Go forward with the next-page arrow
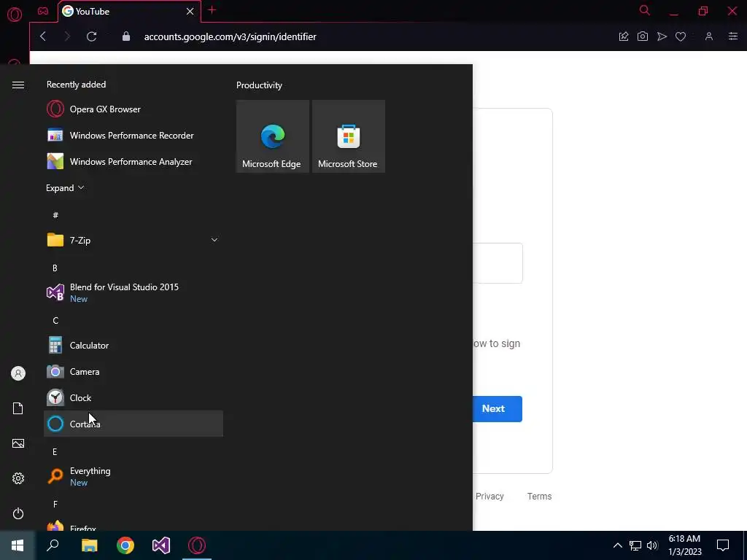The width and height of the screenshot is (747, 560). (x=66, y=36)
